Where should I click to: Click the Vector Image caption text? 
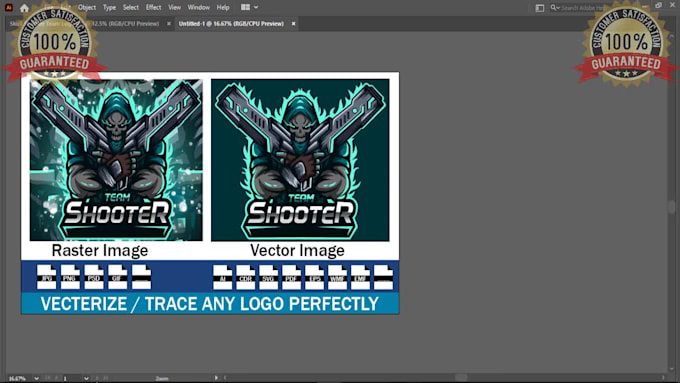pos(298,250)
